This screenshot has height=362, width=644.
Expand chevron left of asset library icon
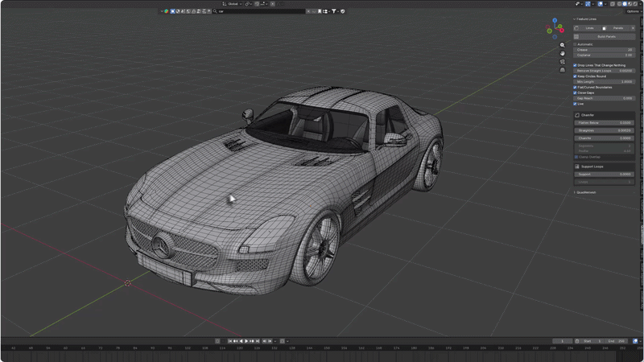162,11
